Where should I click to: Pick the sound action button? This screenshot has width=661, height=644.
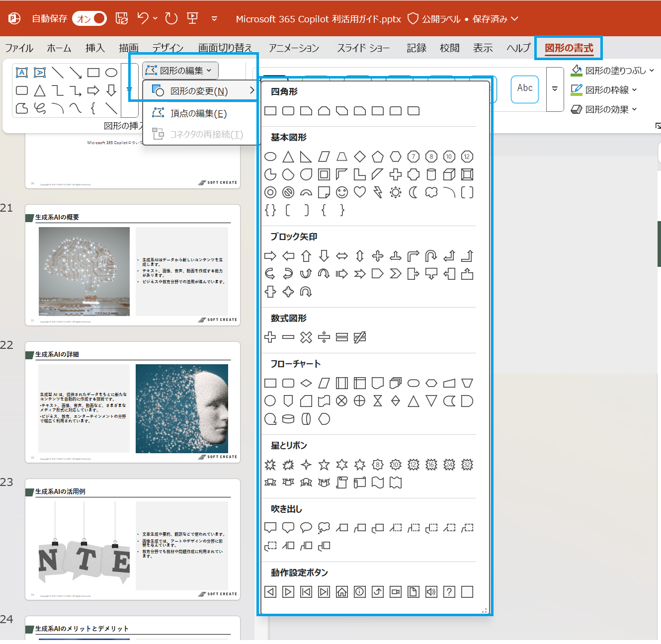coord(431,592)
